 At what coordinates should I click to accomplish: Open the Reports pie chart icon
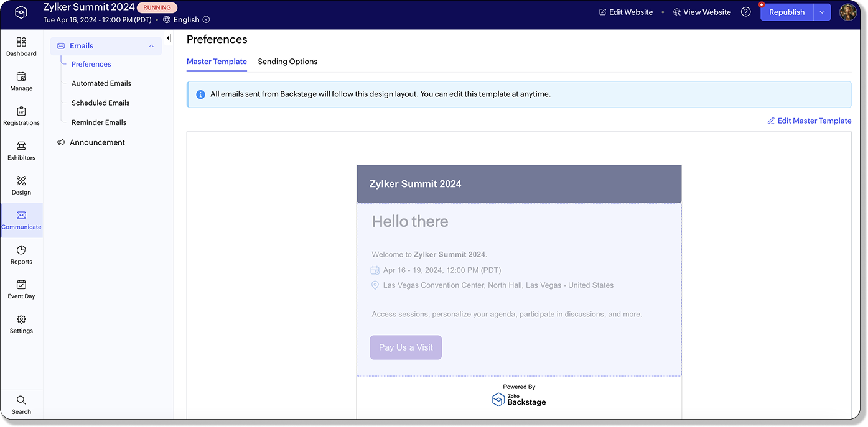tap(21, 250)
